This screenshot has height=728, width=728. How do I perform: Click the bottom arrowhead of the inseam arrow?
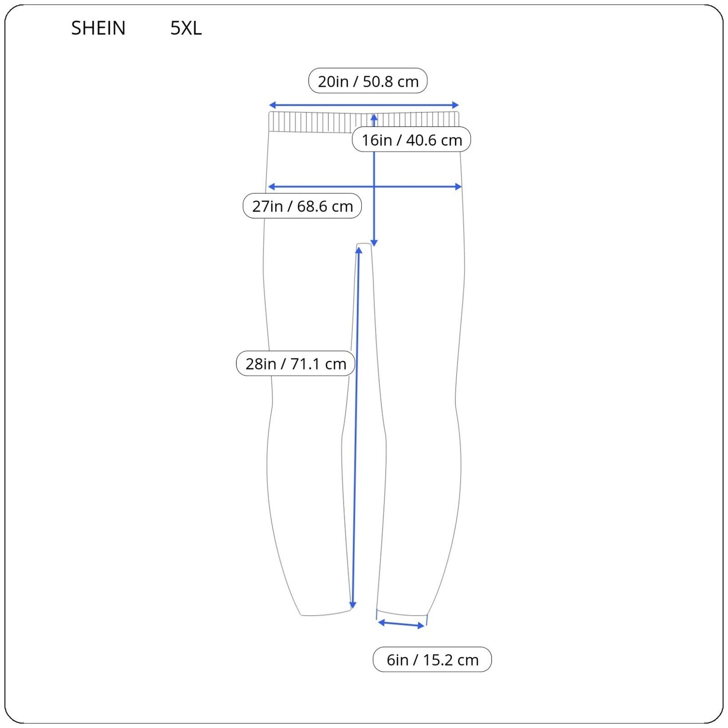click(x=353, y=605)
